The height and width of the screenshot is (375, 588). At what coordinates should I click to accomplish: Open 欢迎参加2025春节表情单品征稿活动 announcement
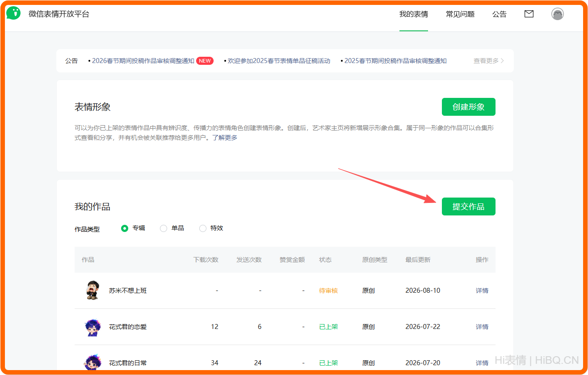(279, 61)
